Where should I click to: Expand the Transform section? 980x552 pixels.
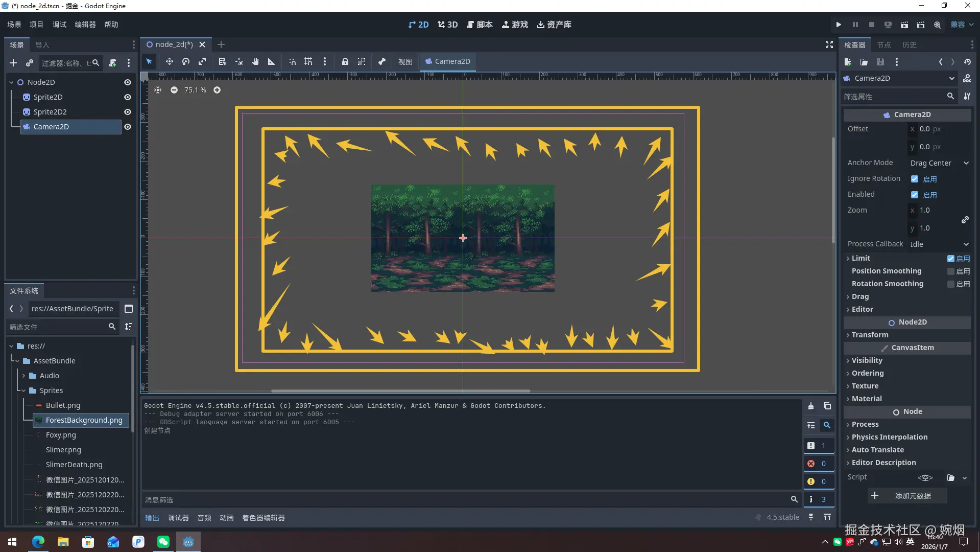point(870,335)
